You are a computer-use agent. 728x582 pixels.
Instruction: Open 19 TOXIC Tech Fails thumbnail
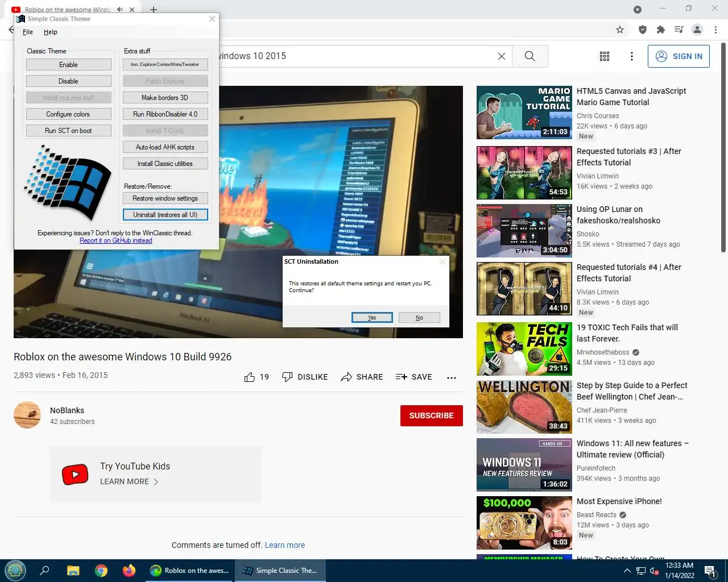coord(524,349)
